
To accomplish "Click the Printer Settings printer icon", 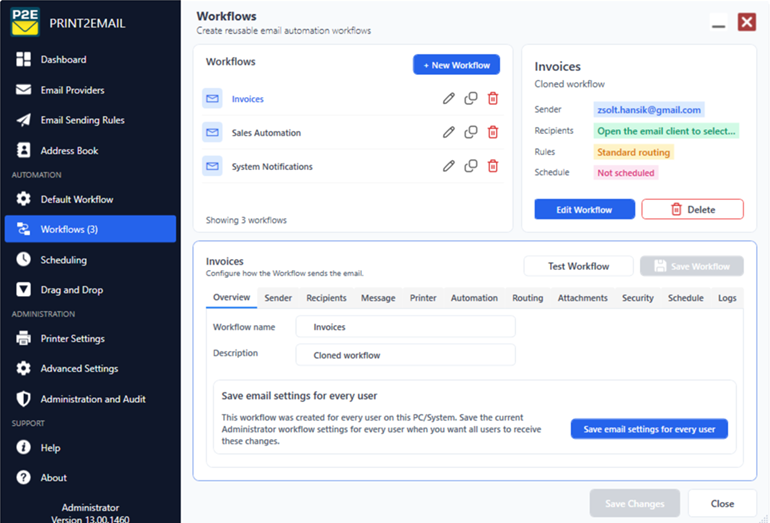I will (23, 338).
